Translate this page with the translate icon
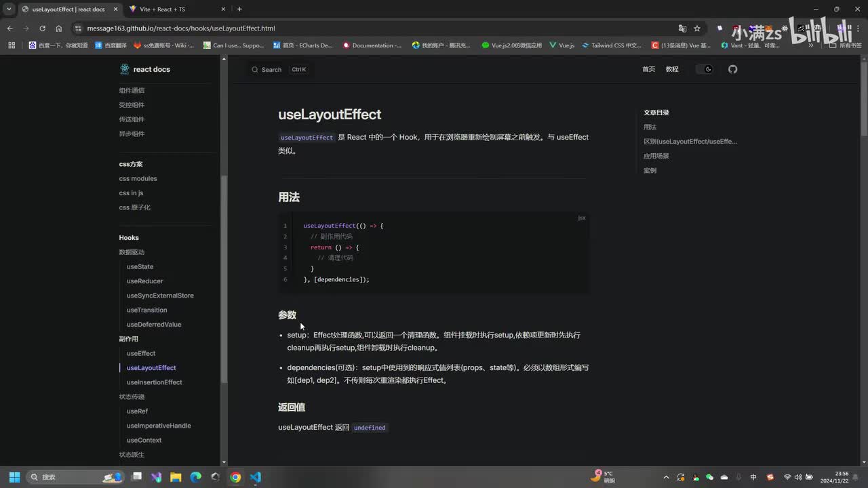868x488 pixels. point(682,28)
